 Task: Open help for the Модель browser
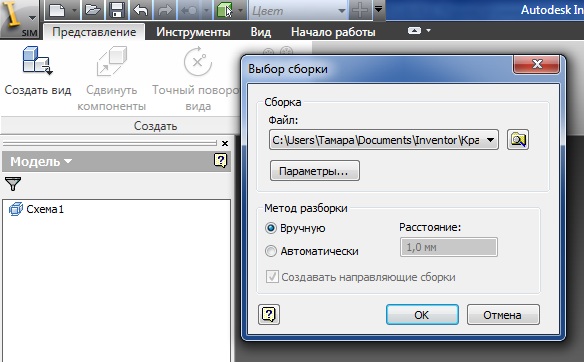coord(220,161)
